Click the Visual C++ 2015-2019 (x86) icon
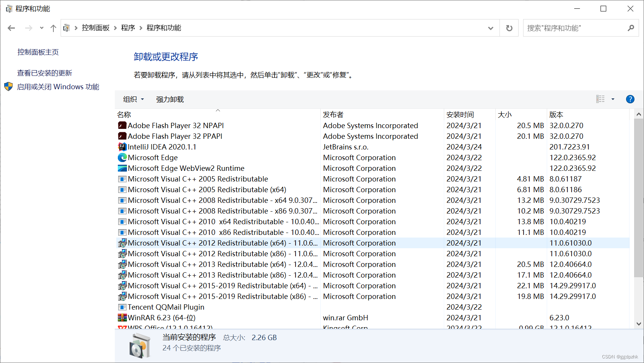644x363 pixels. (x=122, y=296)
